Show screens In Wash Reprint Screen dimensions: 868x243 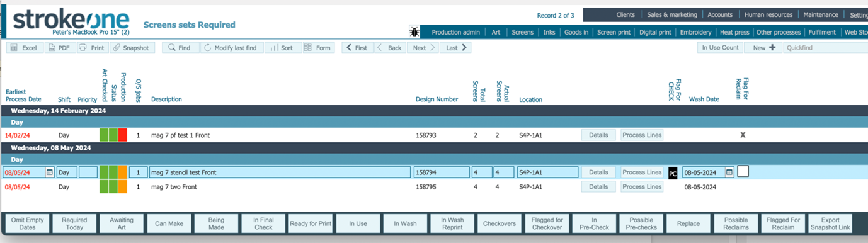[x=452, y=223]
